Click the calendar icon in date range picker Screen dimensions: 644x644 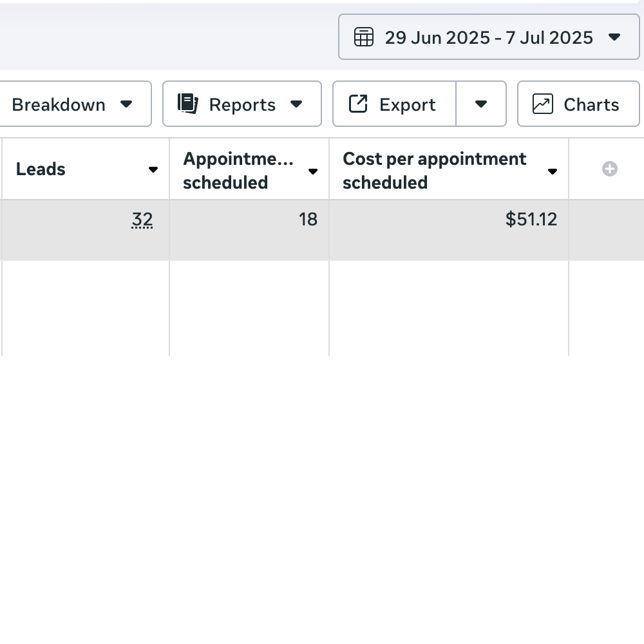click(363, 37)
